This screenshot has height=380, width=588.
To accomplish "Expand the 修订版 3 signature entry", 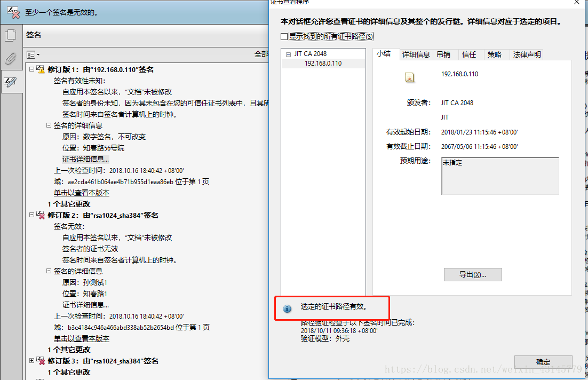I will click(x=32, y=360).
